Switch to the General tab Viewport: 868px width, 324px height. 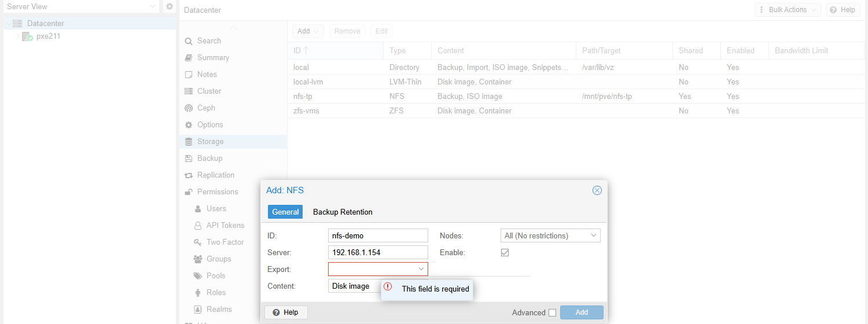285,212
